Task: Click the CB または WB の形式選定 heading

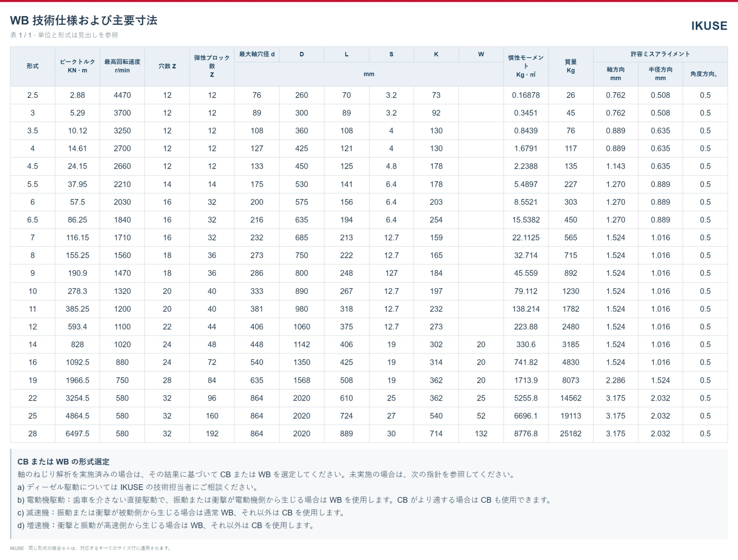Action: pyautogui.click(x=63, y=462)
